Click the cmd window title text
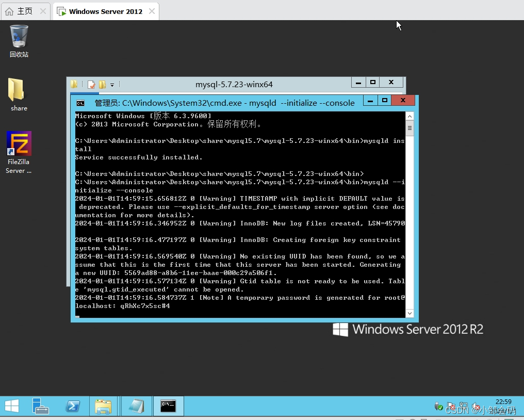Screen dimensions: 524x420 224,103
